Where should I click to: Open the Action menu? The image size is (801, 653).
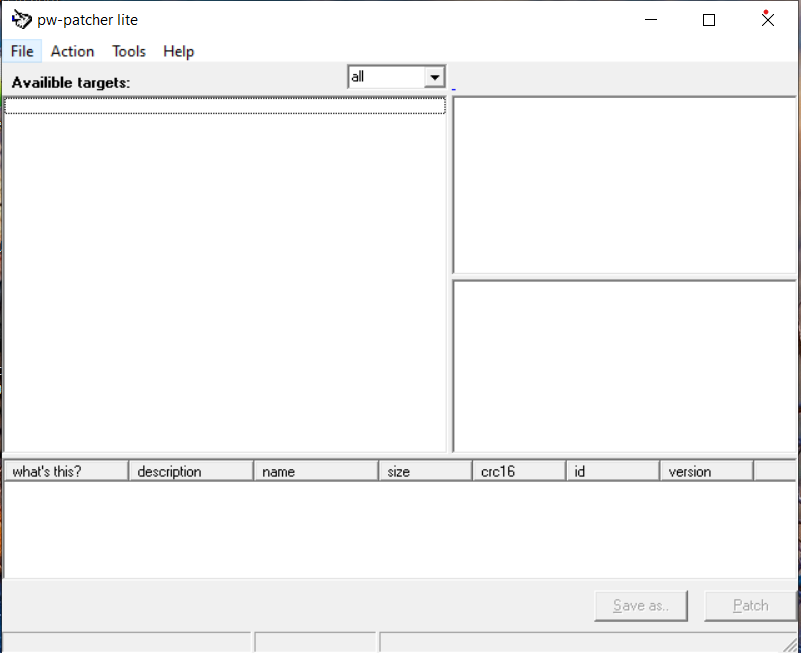tap(72, 51)
